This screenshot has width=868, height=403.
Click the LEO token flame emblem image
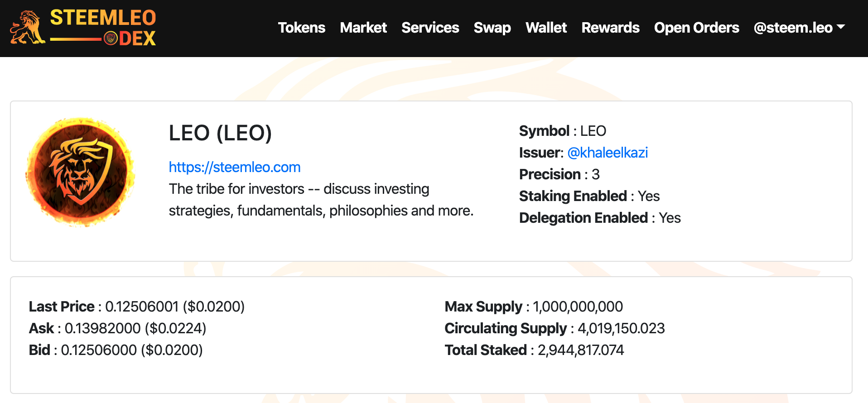pyautogui.click(x=81, y=172)
